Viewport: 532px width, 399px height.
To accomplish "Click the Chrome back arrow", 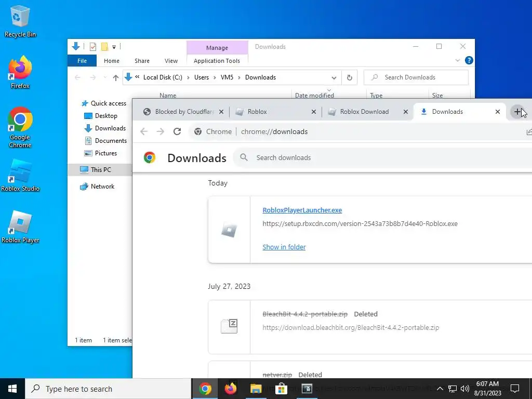I will point(144,131).
